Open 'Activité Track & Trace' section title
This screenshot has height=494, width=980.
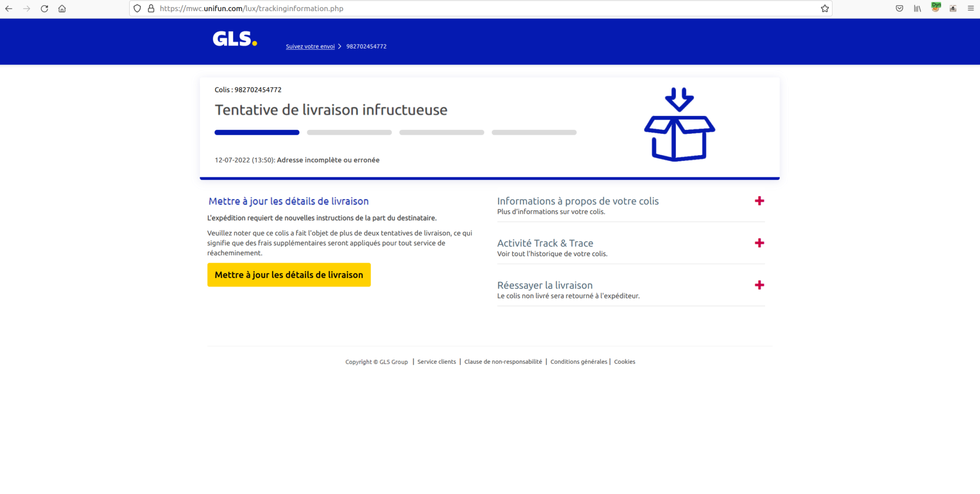click(x=545, y=243)
